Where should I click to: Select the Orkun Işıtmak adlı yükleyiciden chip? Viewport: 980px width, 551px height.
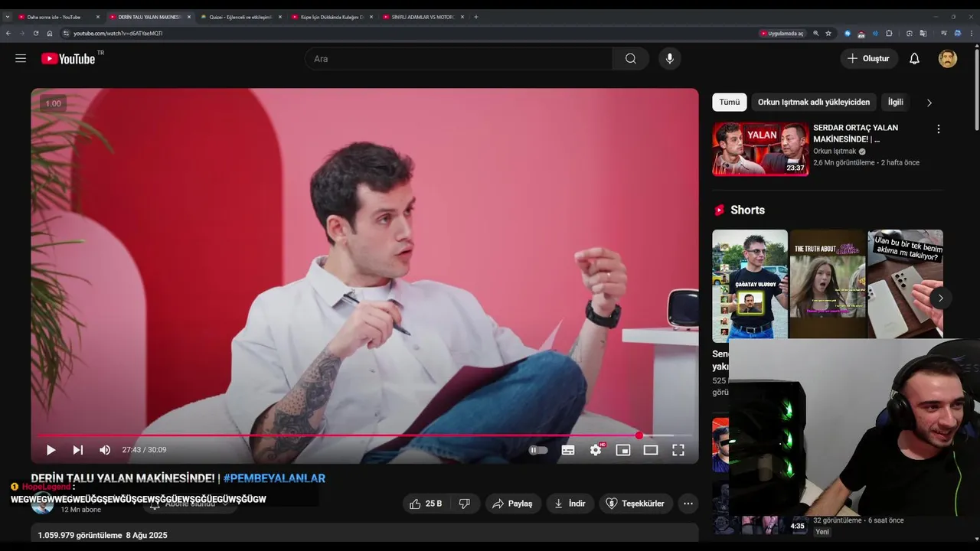[814, 102]
